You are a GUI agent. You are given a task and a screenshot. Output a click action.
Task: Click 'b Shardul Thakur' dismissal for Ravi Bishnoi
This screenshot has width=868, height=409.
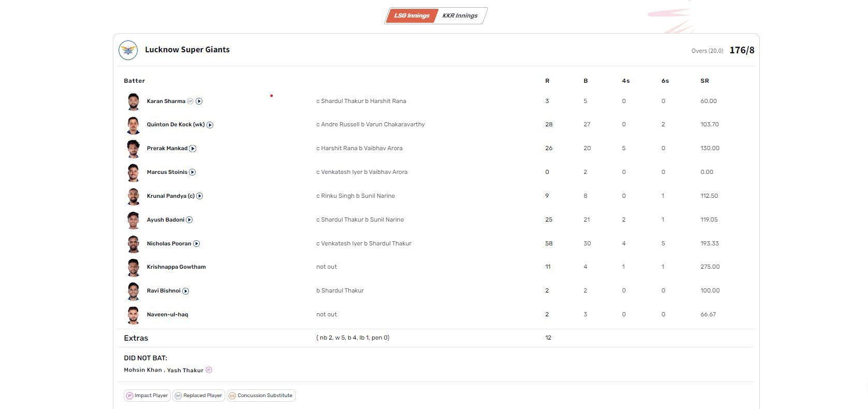coord(340,291)
